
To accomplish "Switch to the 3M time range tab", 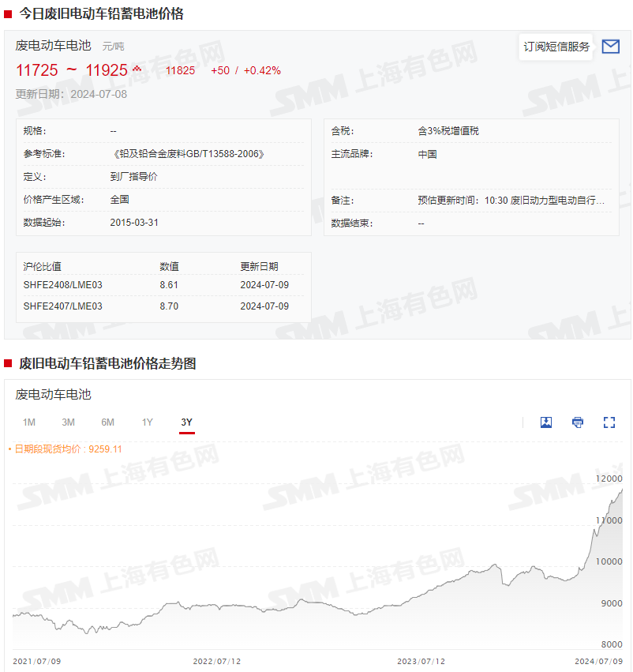I will click(x=69, y=422).
